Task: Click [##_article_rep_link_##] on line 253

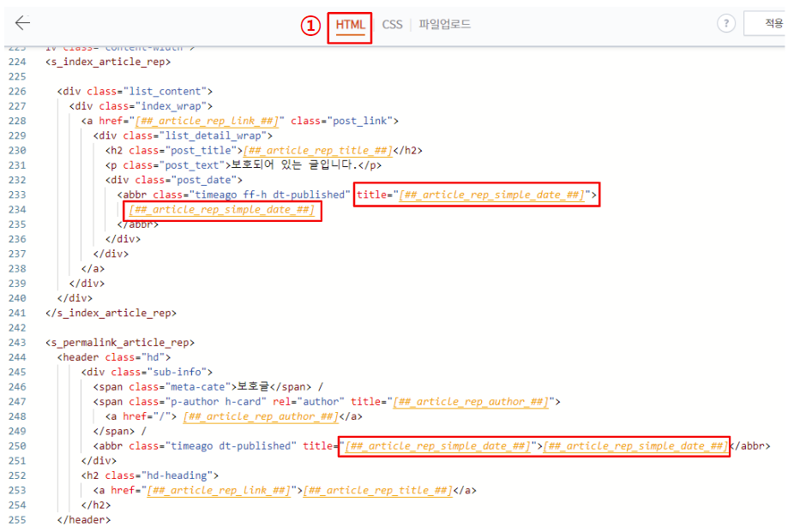Action: tap(219, 491)
